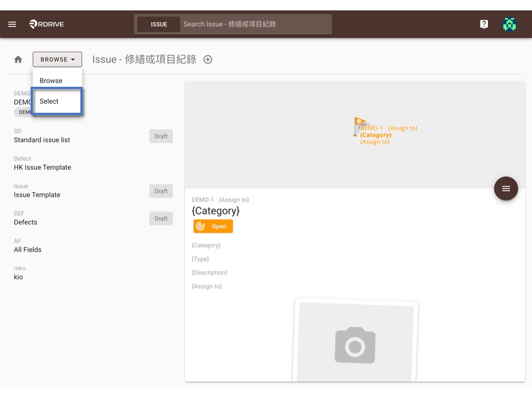Open the Standard issue list template
Image resolution: width=532 pixels, height=399 pixels.
pyautogui.click(x=94, y=136)
